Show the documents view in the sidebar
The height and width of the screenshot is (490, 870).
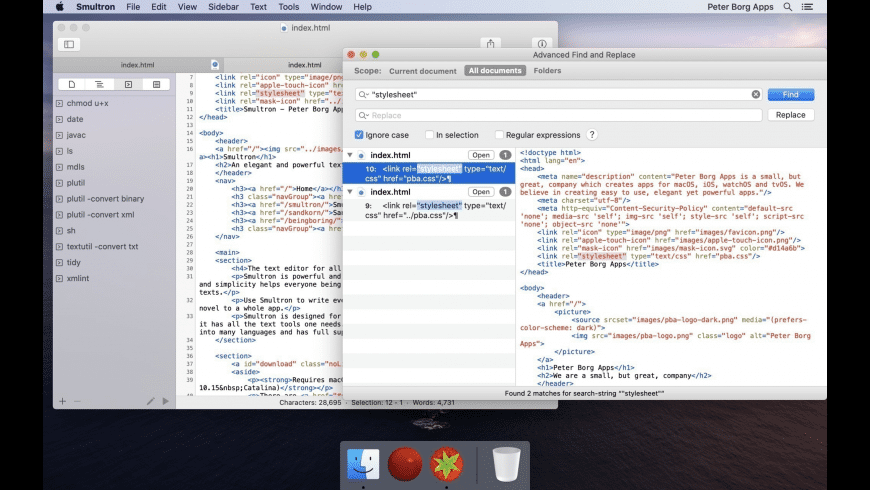coord(72,84)
